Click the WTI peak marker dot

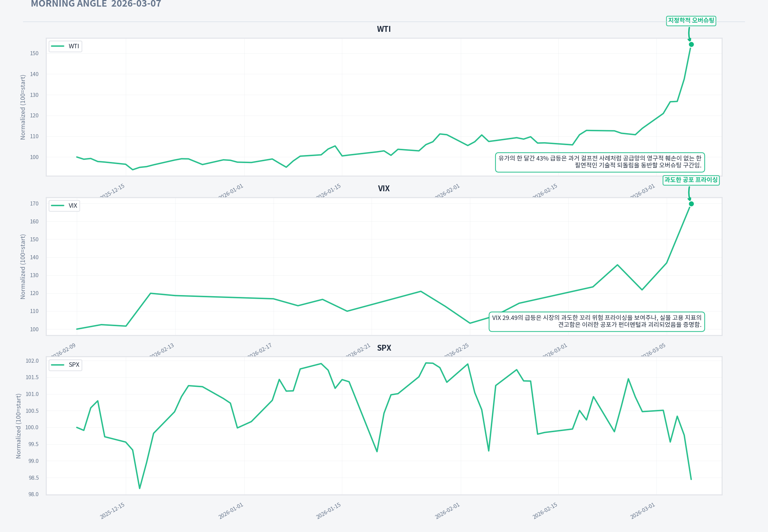[691, 45]
